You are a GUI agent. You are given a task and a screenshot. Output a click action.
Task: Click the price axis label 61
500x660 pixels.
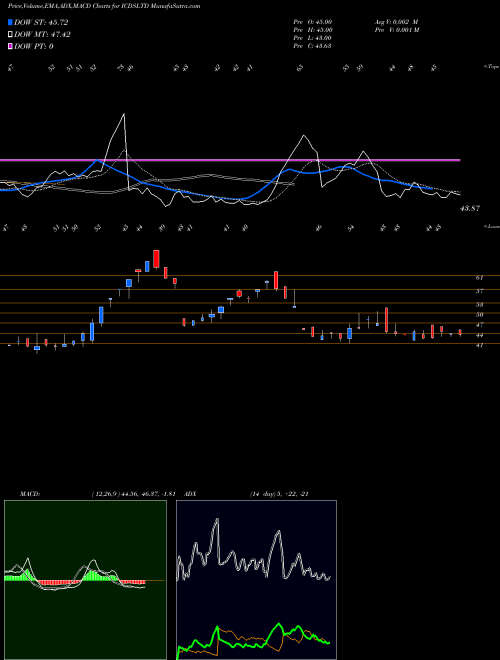479,278
